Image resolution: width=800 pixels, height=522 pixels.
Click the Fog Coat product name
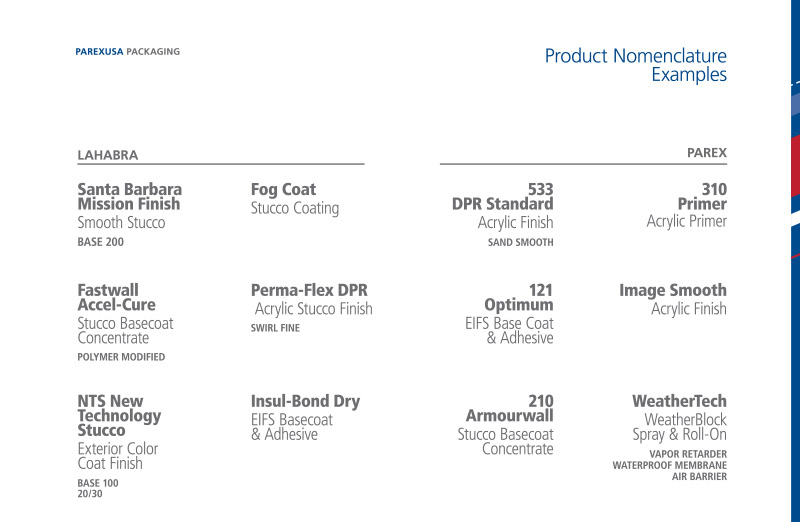(283, 189)
